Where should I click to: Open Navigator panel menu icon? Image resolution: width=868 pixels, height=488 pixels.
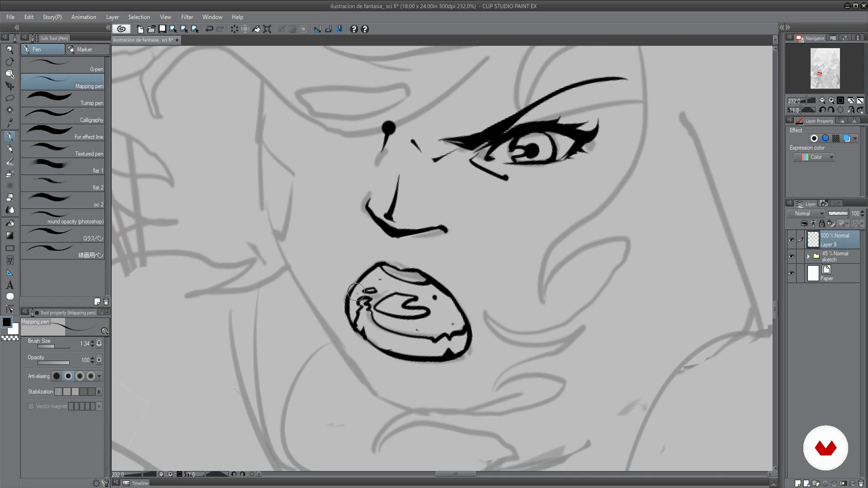(x=790, y=38)
